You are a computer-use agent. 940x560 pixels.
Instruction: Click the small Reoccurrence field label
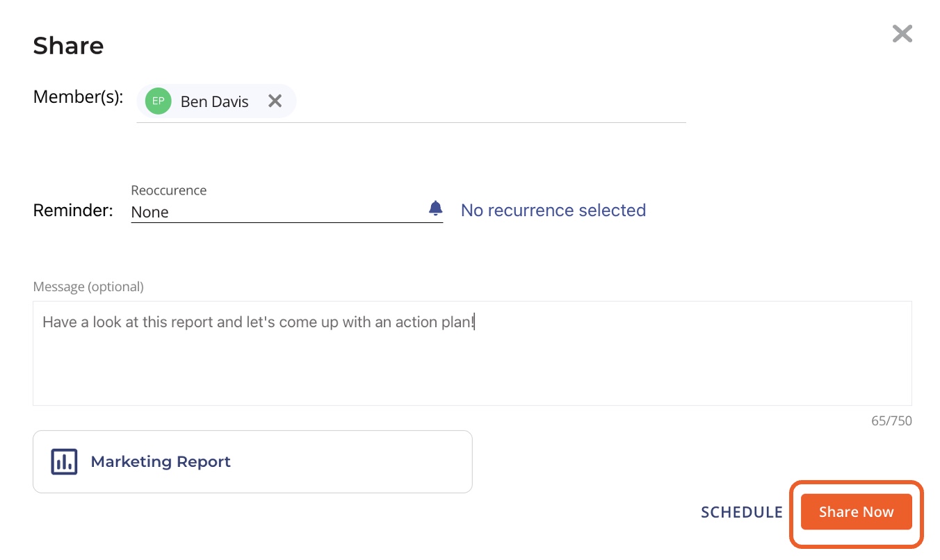(x=169, y=190)
